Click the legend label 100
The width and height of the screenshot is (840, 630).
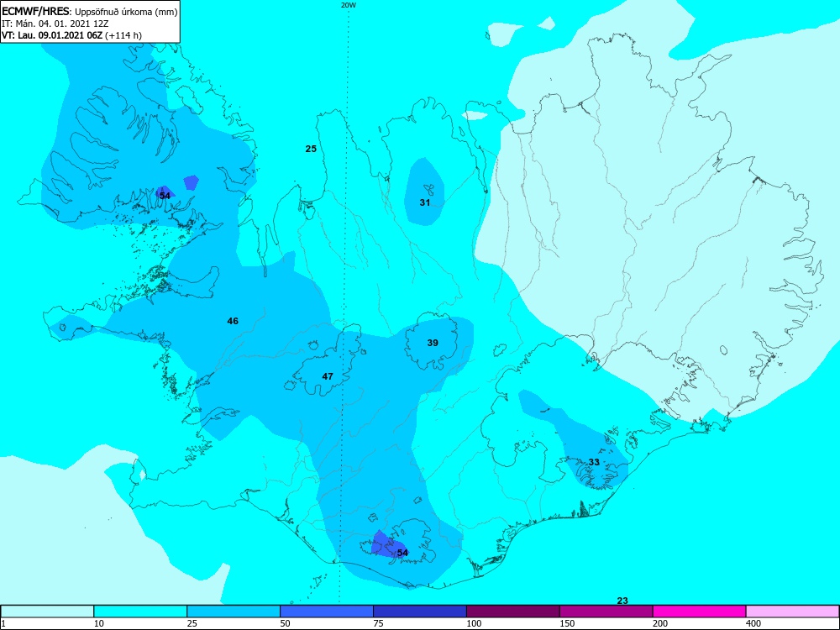pyautogui.click(x=473, y=623)
